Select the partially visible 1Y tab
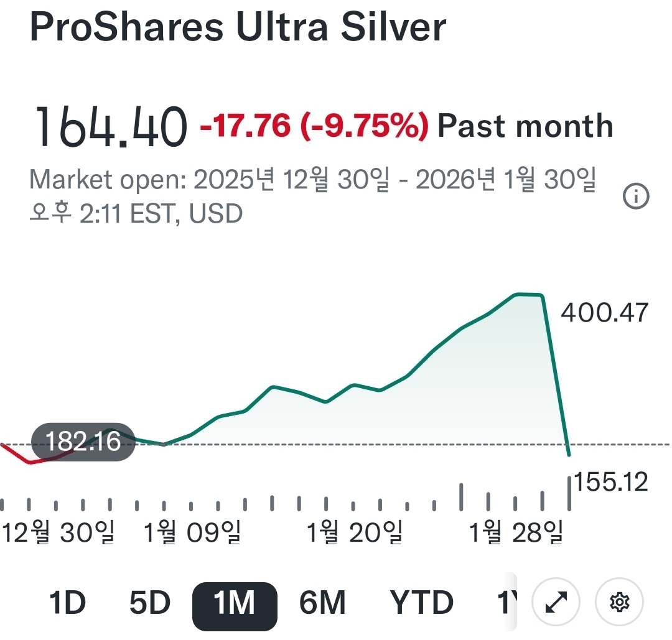The width and height of the screenshot is (672, 640). [x=506, y=603]
